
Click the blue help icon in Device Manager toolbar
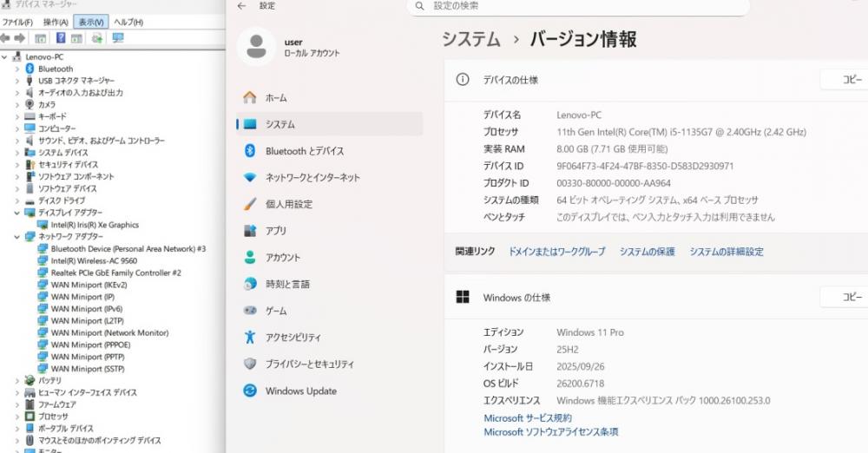pyautogui.click(x=61, y=38)
